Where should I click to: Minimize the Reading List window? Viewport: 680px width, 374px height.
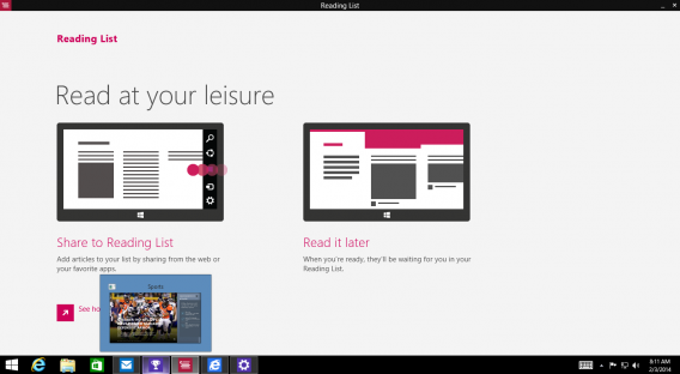pos(663,6)
